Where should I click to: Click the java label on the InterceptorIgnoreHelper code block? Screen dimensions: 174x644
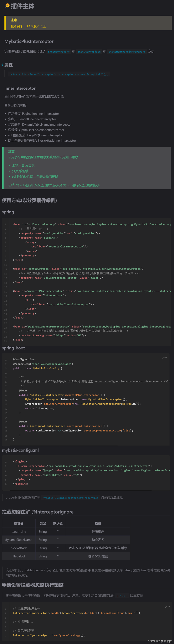coord(167,606)
